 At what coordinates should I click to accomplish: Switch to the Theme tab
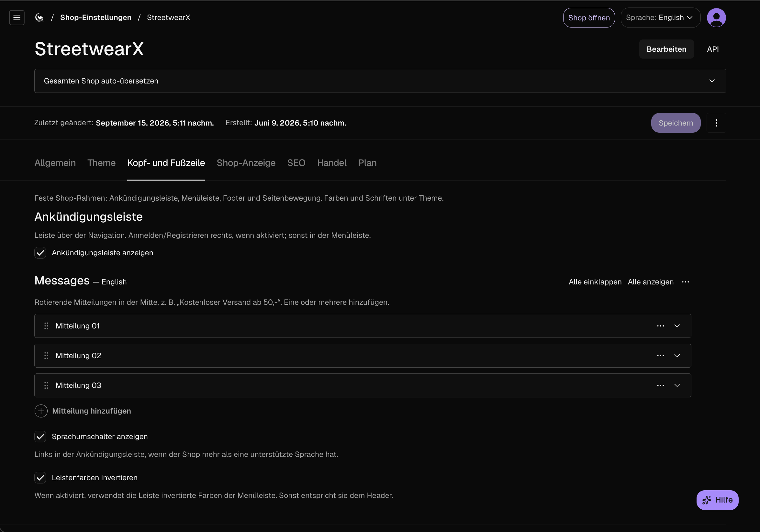101,163
